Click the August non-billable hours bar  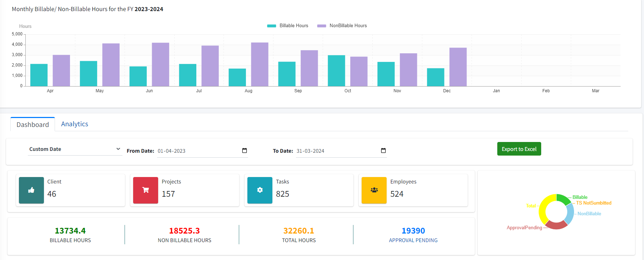tap(260, 64)
